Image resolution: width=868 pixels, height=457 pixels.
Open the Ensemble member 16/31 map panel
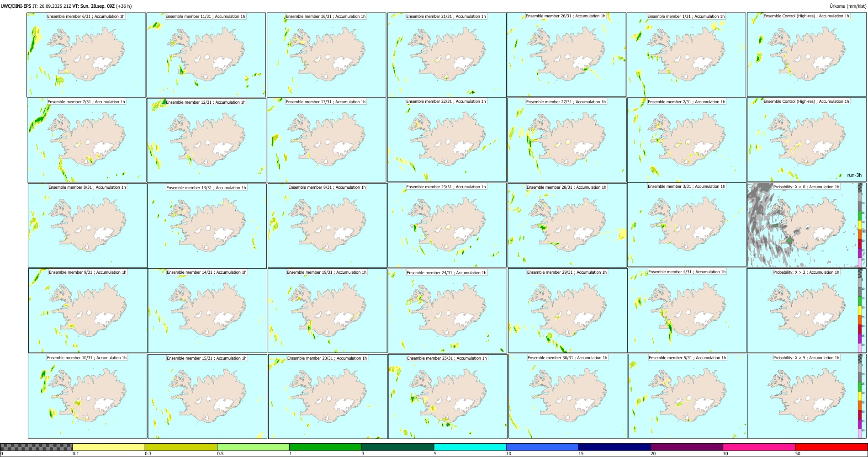pos(327,55)
